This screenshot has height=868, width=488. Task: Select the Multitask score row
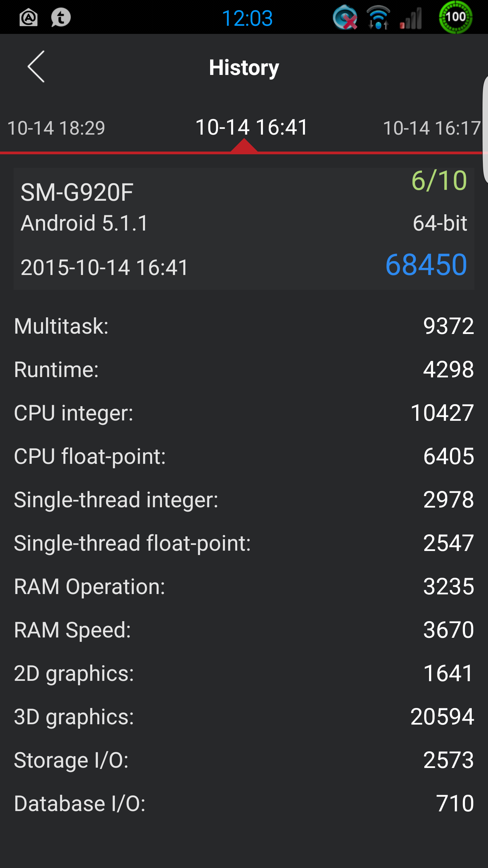[x=244, y=326]
